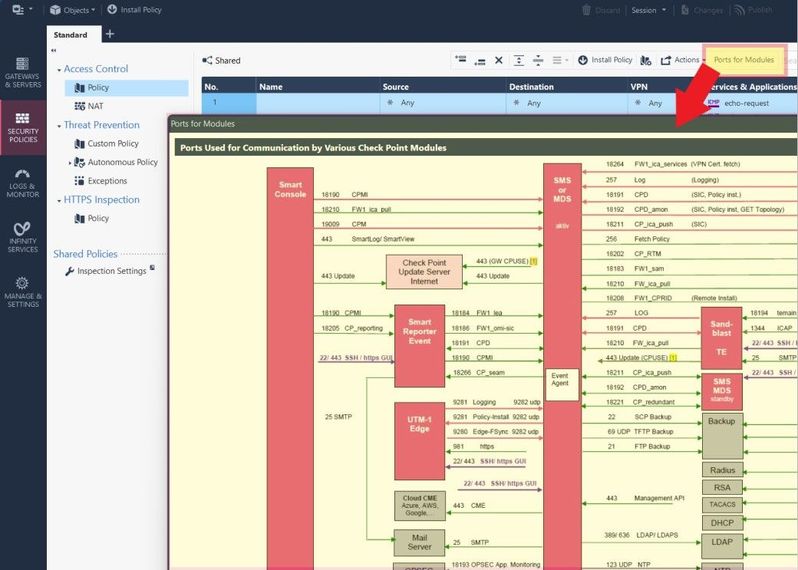Click the Shared layer icon
This screenshot has width=798, height=570.
(207, 60)
